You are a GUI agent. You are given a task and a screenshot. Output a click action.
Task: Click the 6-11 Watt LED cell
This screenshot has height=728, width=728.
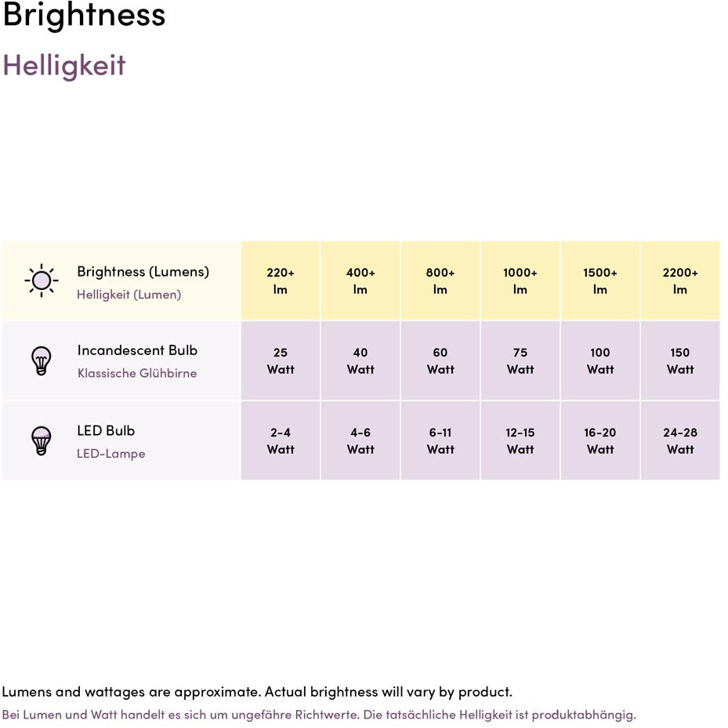click(x=440, y=440)
